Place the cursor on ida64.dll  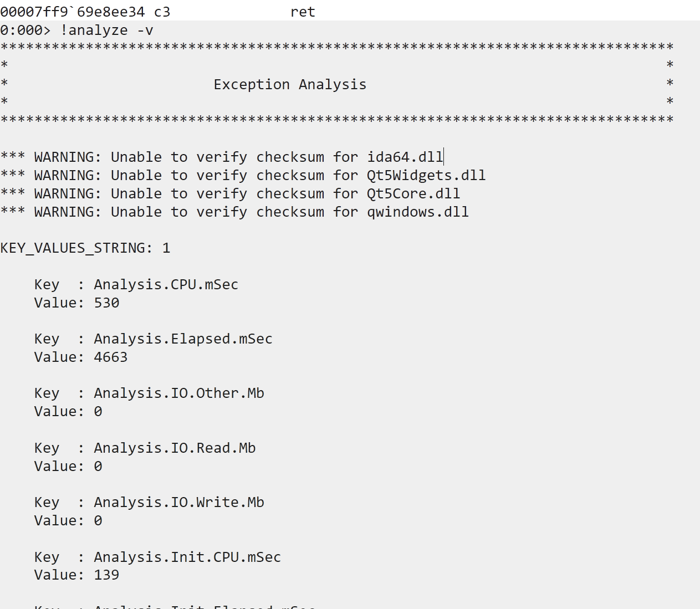point(405,157)
